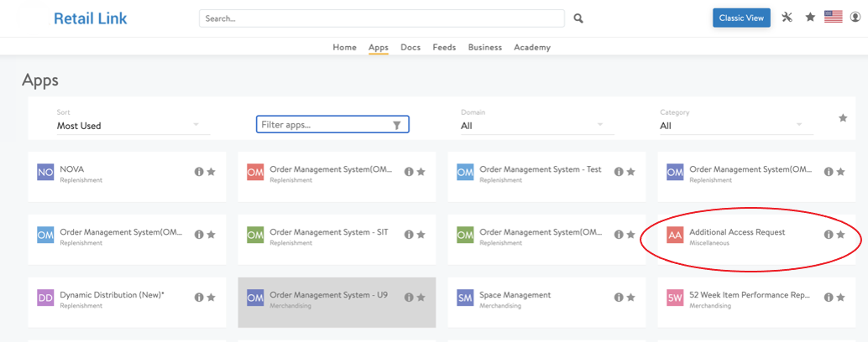Focus the top Search field
Screen dimensions: 868x342
coord(382,18)
